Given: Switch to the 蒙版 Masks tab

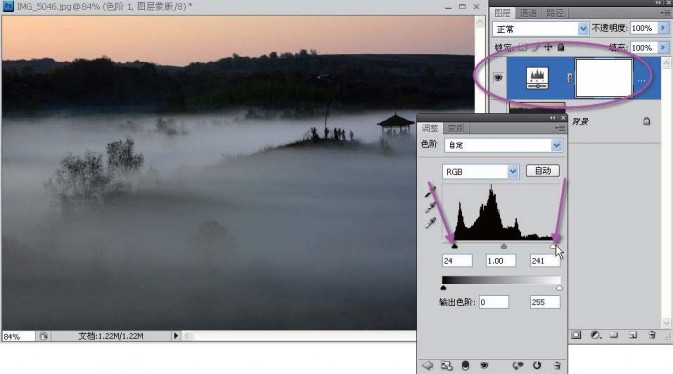Looking at the screenshot, I should coord(455,128).
